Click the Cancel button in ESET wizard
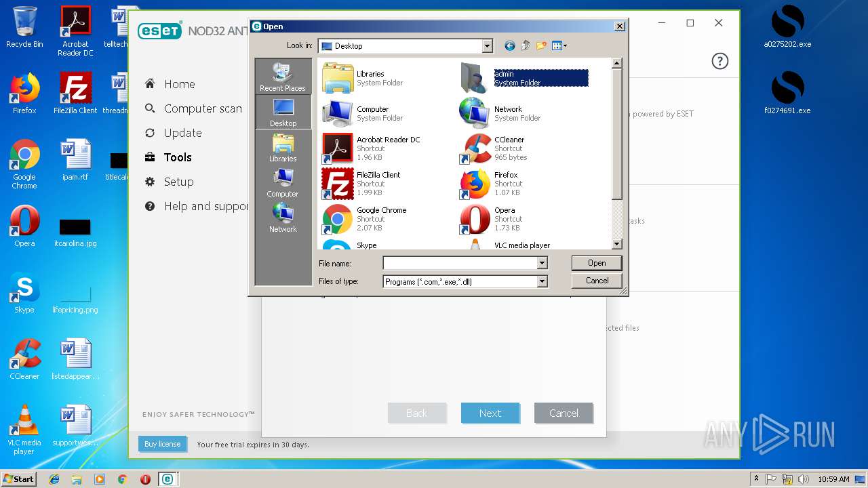The image size is (868, 488). (564, 413)
